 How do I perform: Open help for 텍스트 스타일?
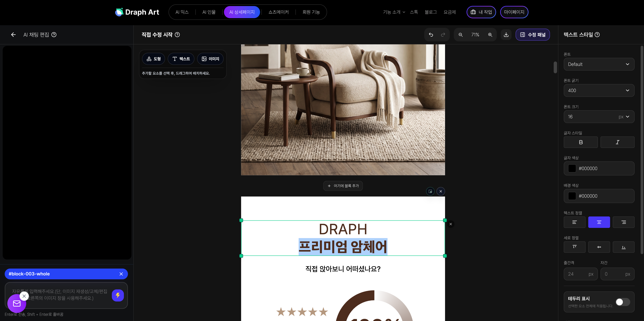[x=597, y=35]
